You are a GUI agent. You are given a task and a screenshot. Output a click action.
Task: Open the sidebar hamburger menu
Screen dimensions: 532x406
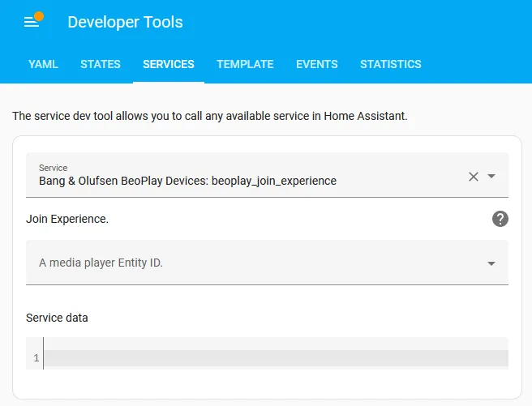click(x=31, y=22)
